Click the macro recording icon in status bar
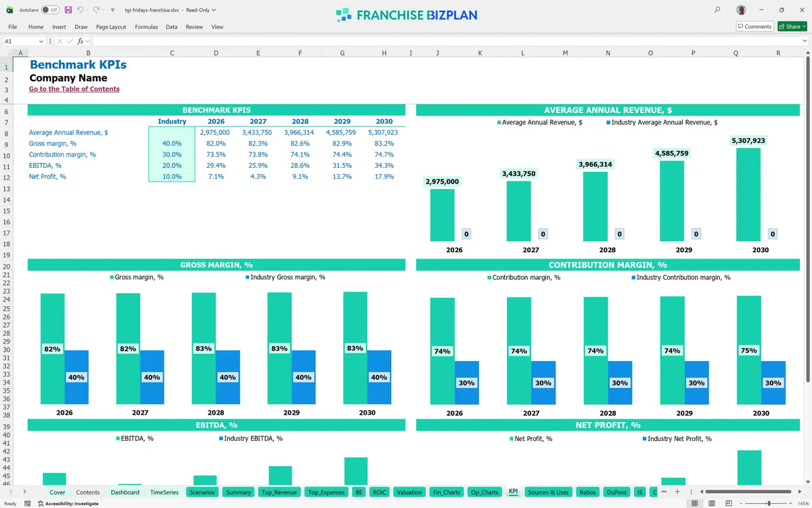This screenshot has width=812, height=508. tap(27, 503)
